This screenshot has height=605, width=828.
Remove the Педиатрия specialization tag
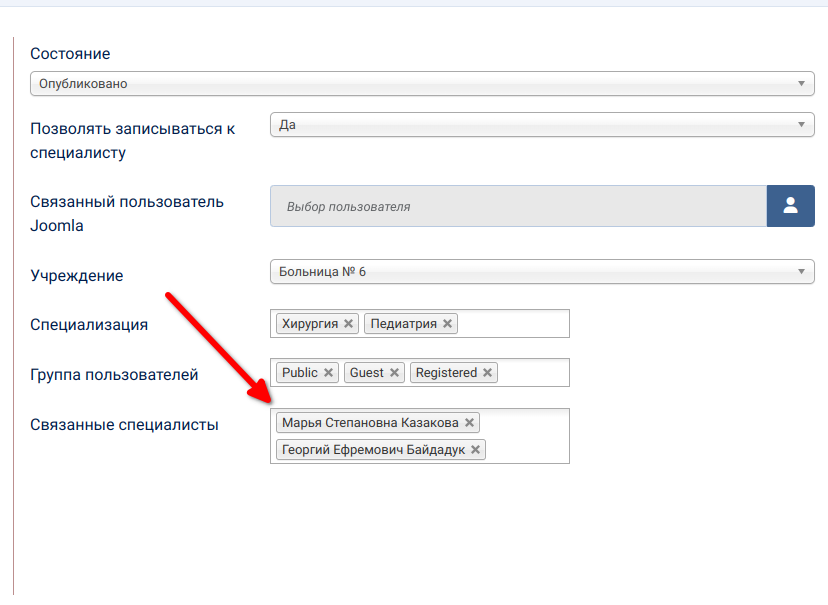(447, 324)
